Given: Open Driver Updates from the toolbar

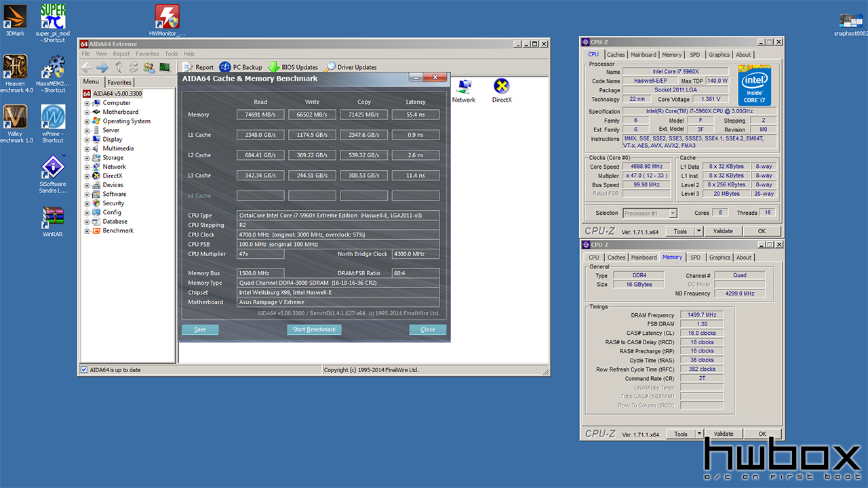Looking at the screenshot, I should pos(351,67).
